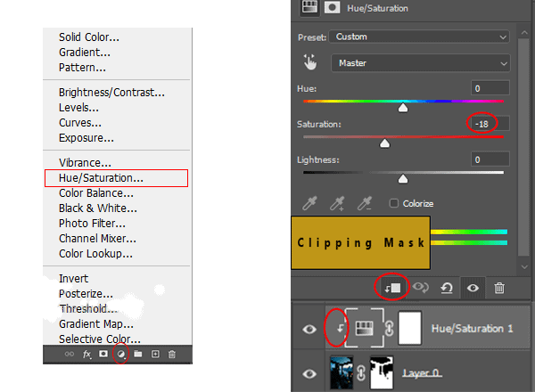Click the Layer 0 name
This screenshot has width=535, height=392.
[x=422, y=373]
